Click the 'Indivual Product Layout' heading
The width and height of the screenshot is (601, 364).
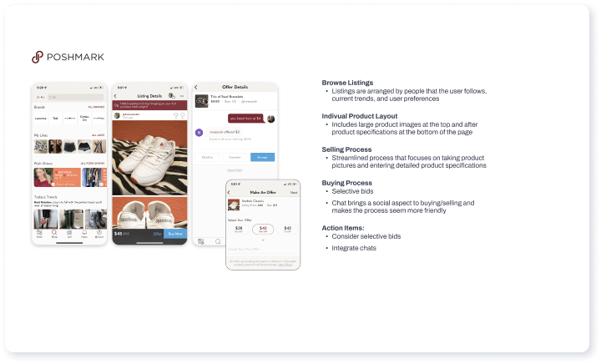(360, 116)
